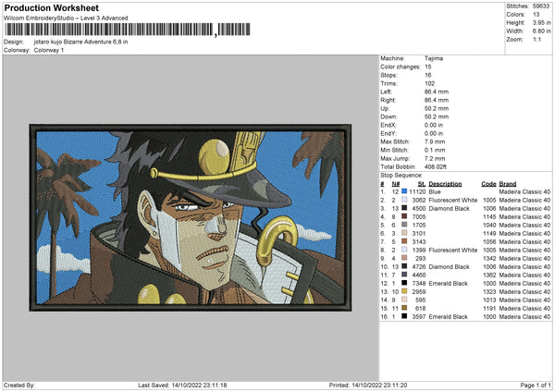Select the Color changes value 15
Image resolution: width=555 pixels, height=392 pixels.
click(x=428, y=67)
